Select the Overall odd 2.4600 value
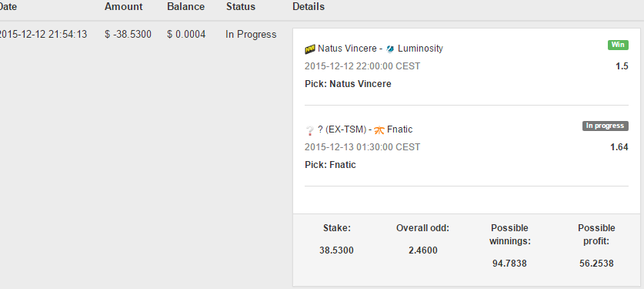This screenshot has width=644, height=289. [x=422, y=250]
